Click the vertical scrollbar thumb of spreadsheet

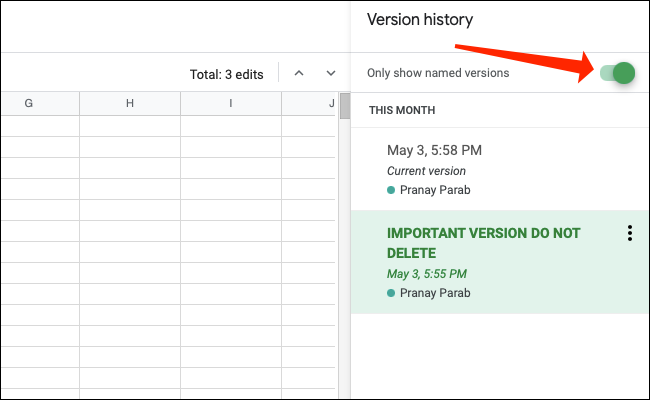345,106
